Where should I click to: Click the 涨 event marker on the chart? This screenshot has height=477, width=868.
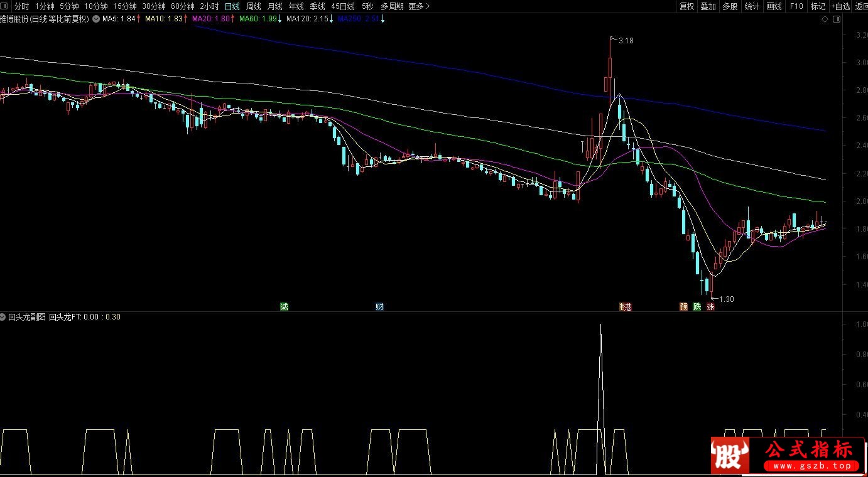click(x=711, y=307)
